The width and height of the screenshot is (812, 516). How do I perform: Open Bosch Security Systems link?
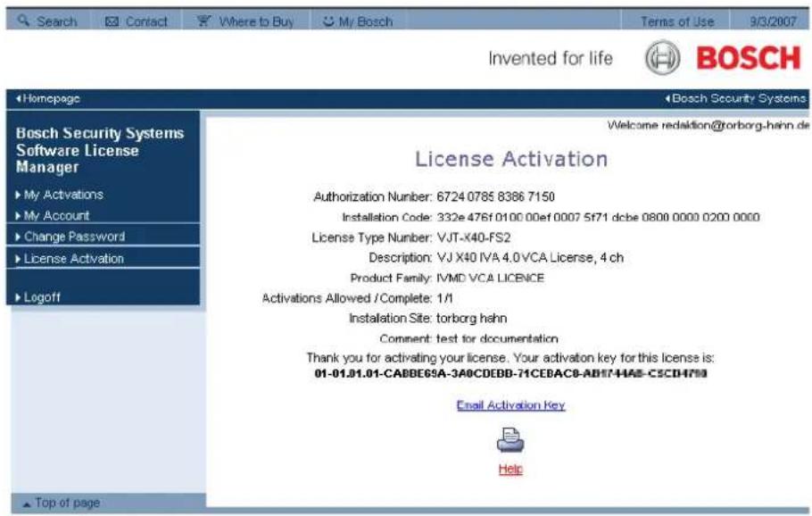[739, 98]
